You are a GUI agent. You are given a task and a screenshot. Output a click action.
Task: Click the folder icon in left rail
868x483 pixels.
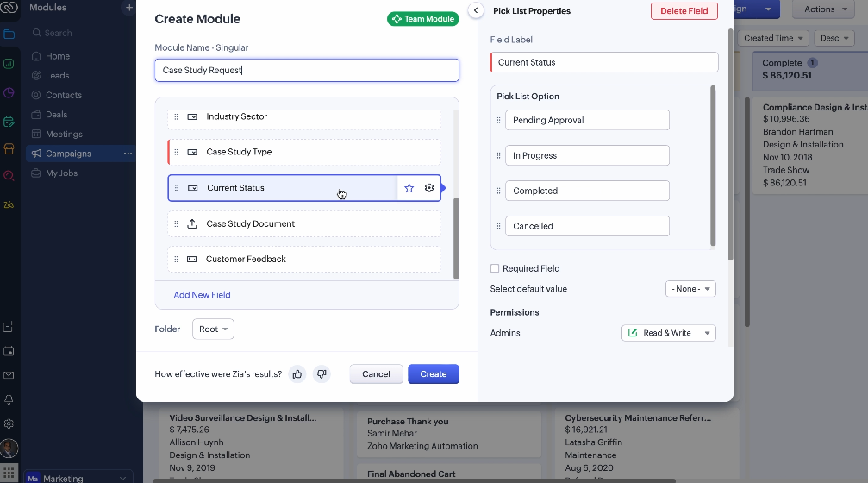pos(9,34)
